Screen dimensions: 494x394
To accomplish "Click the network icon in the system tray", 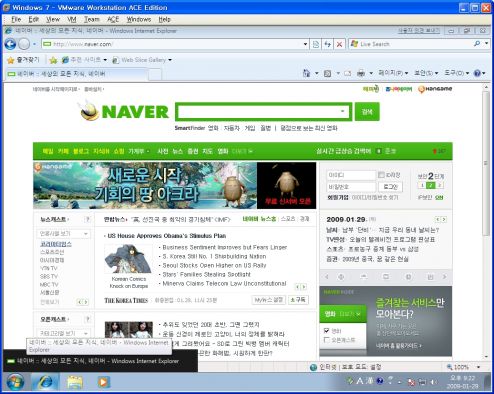I will click(422, 382).
